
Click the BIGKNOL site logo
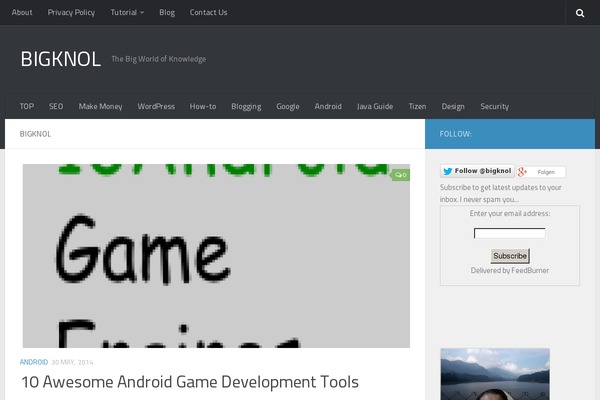(x=60, y=59)
